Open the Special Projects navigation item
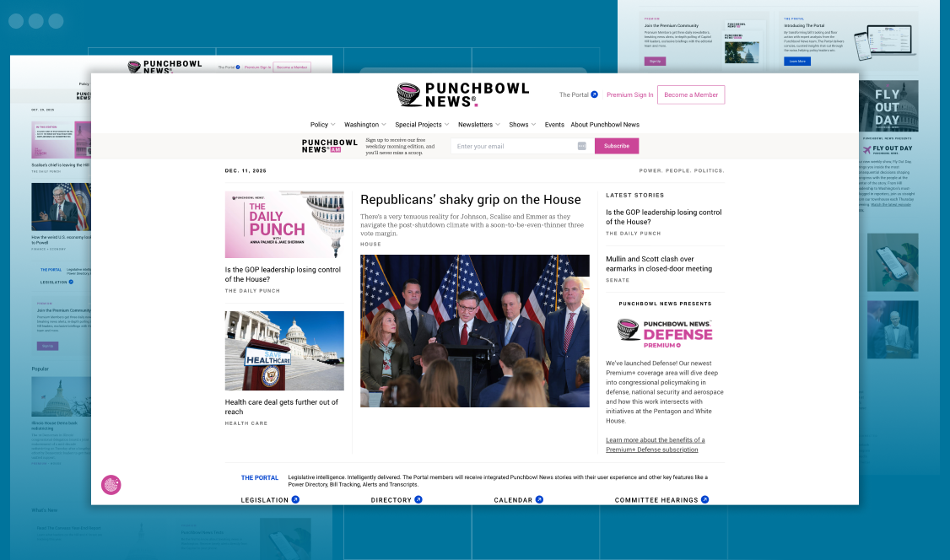The image size is (950, 560). point(418,125)
